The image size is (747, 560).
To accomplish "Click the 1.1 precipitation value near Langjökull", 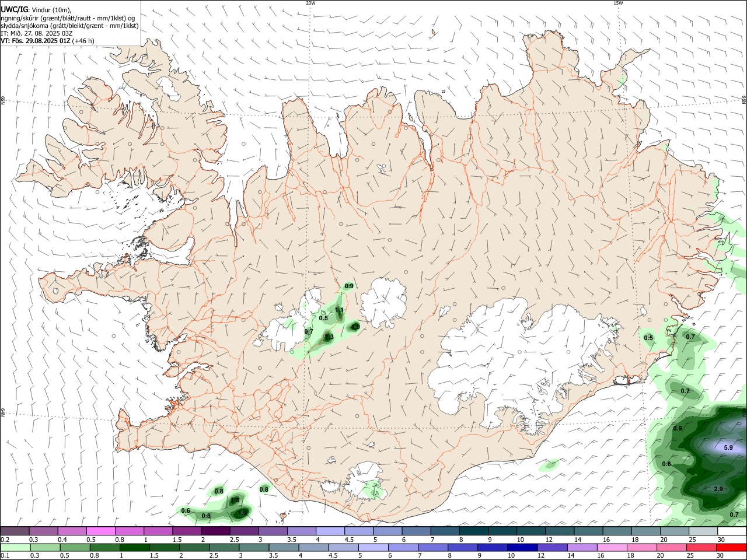I will 339,310.
